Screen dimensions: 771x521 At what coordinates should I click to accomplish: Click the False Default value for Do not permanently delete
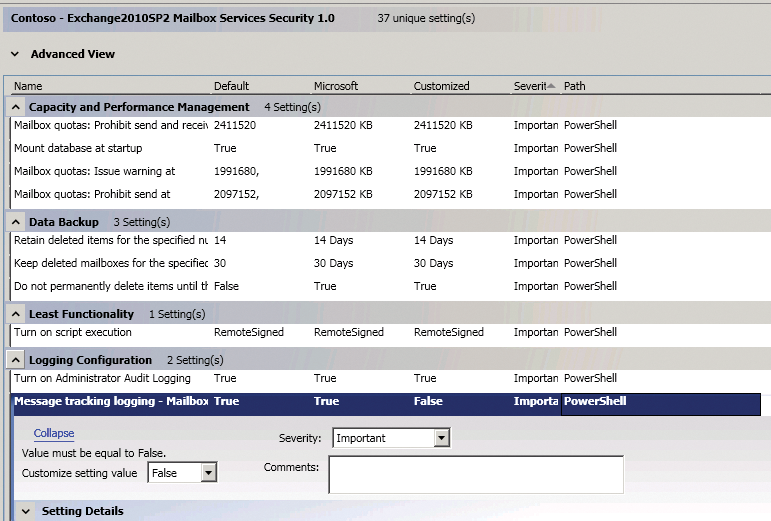tap(226, 287)
